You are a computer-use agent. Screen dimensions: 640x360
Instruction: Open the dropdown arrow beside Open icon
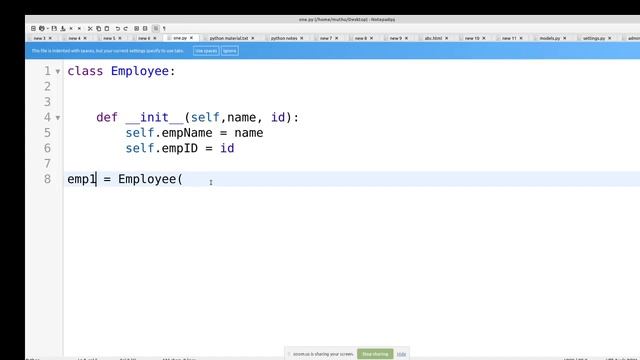pyautogui.click(x=48, y=29)
